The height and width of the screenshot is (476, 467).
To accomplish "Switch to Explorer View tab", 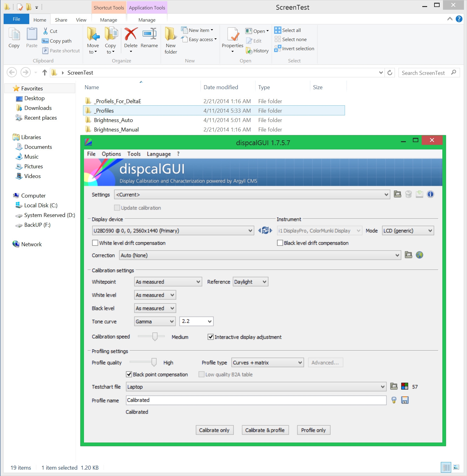I will (x=81, y=20).
